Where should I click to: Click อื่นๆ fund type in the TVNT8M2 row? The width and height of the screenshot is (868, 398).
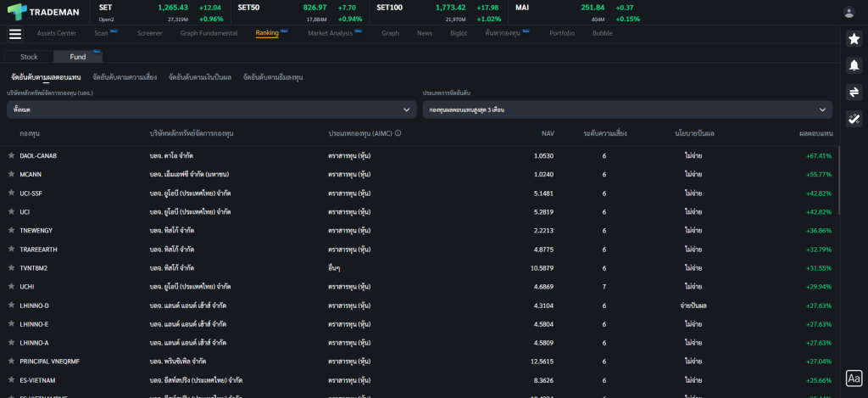coord(334,267)
